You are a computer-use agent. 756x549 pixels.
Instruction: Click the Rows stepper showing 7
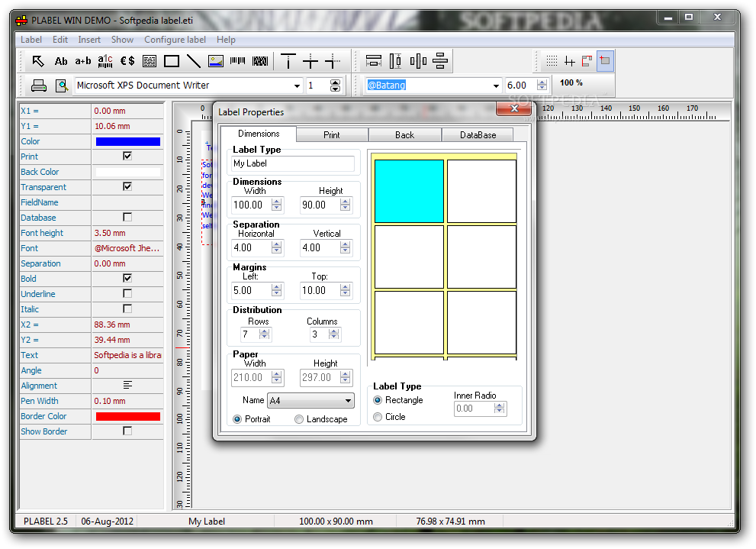coord(265,334)
